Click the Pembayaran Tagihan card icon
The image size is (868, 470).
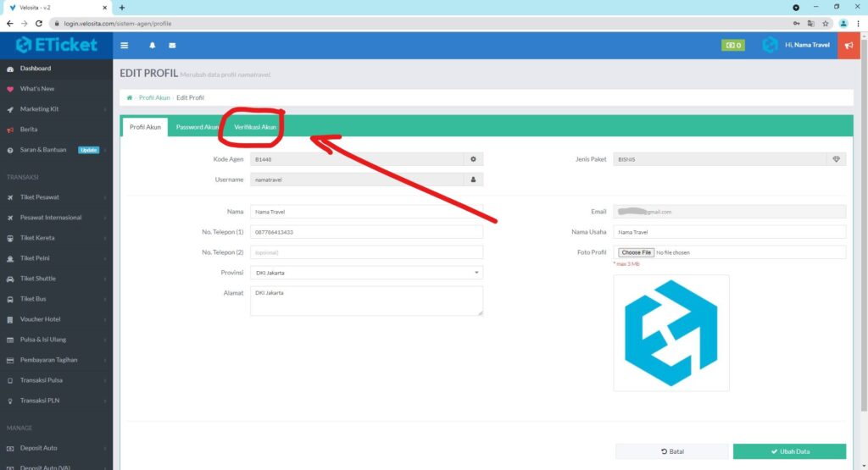(10, 360)
